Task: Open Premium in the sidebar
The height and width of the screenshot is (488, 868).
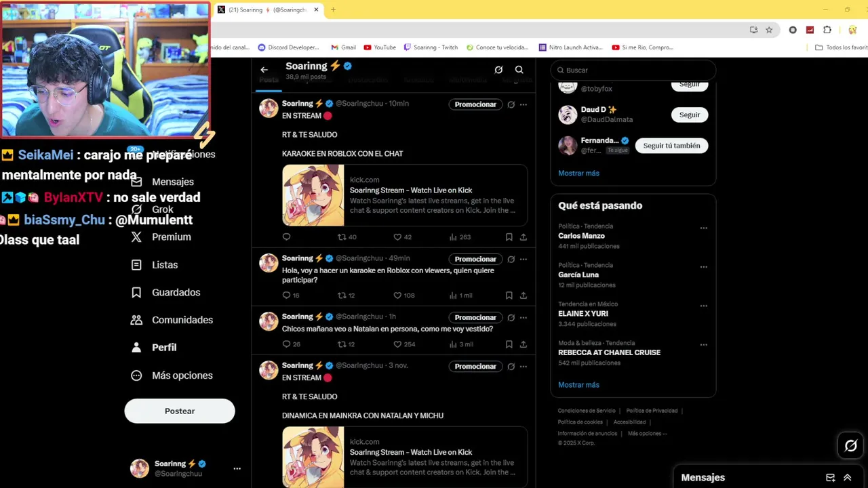Action: click(x=161, y=237)
